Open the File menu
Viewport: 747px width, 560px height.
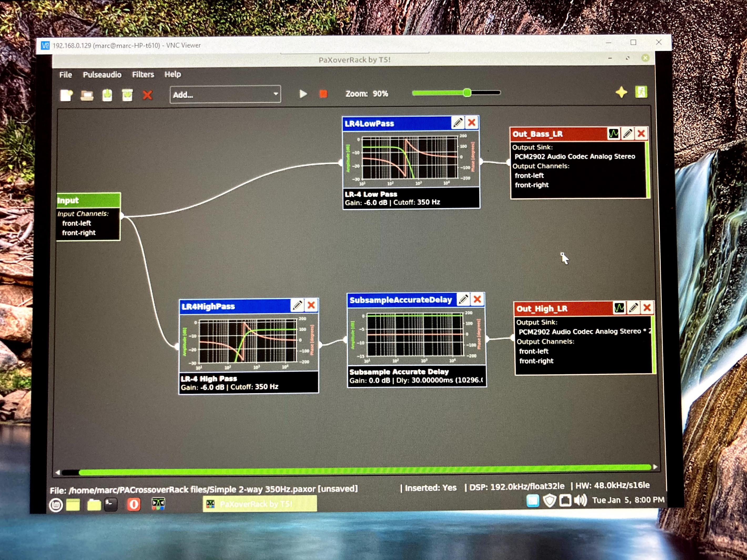tap(65, 75)
